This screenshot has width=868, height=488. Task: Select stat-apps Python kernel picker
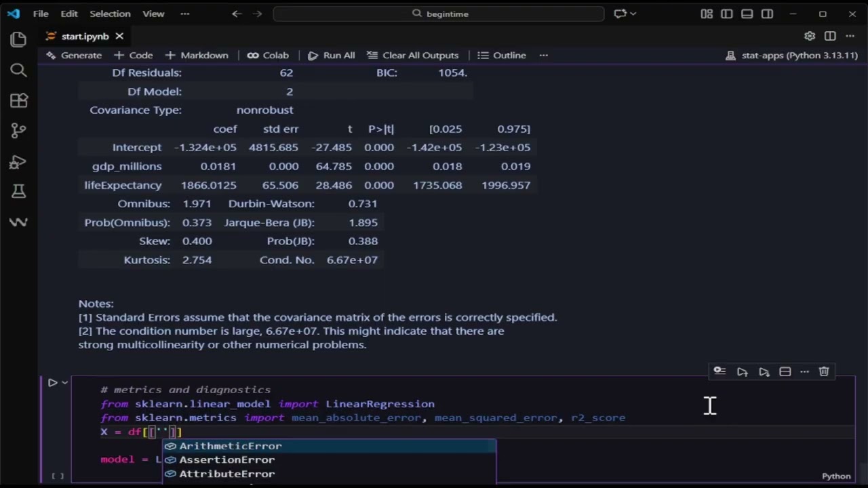(791, 55)
